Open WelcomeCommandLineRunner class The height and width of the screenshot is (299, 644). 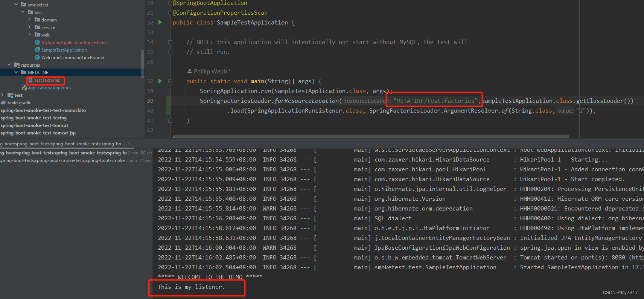pos(73,57)
